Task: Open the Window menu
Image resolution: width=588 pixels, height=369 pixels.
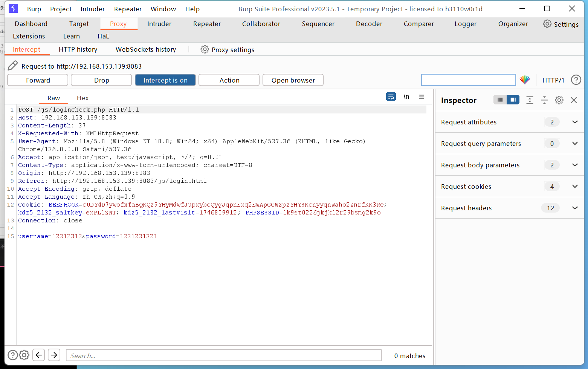Action: pos(163,9)
